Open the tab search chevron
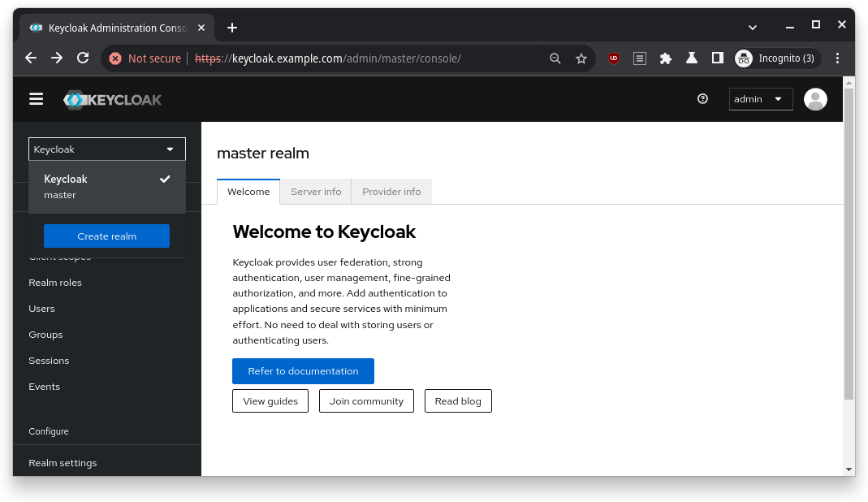 pos(753,27)
